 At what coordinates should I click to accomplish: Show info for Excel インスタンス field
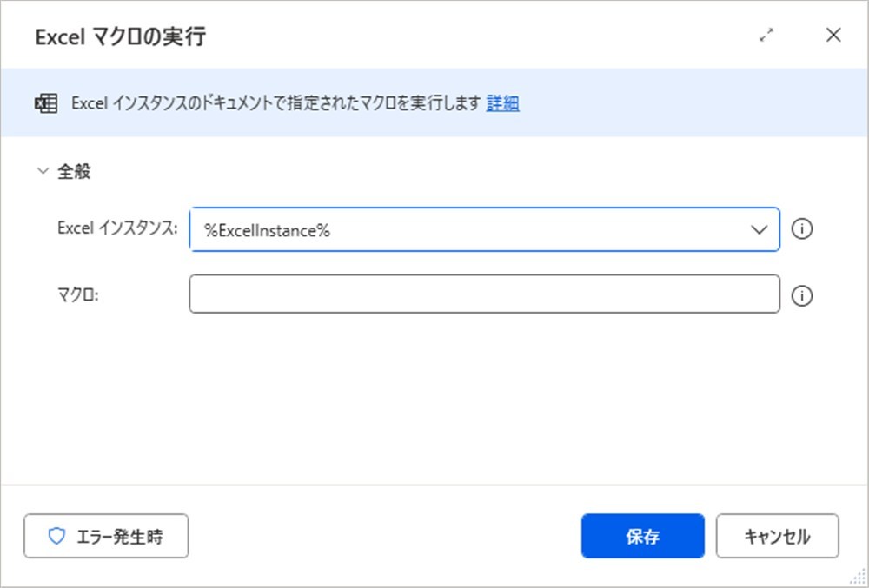pyautogui.click(x=801, y=228)
